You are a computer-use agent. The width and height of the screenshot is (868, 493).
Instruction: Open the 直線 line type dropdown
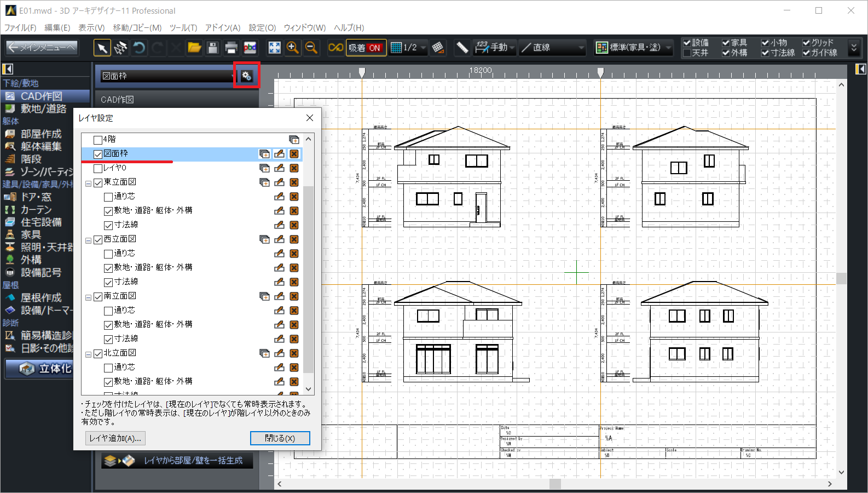coord(552,48)
